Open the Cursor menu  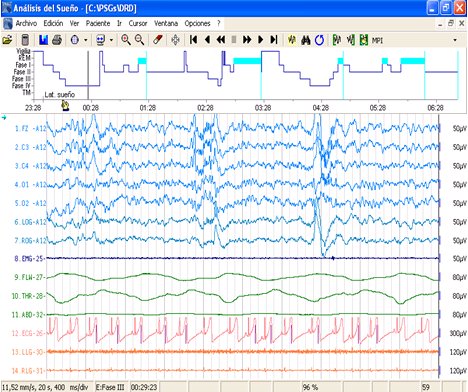click(x=138, y=23)
